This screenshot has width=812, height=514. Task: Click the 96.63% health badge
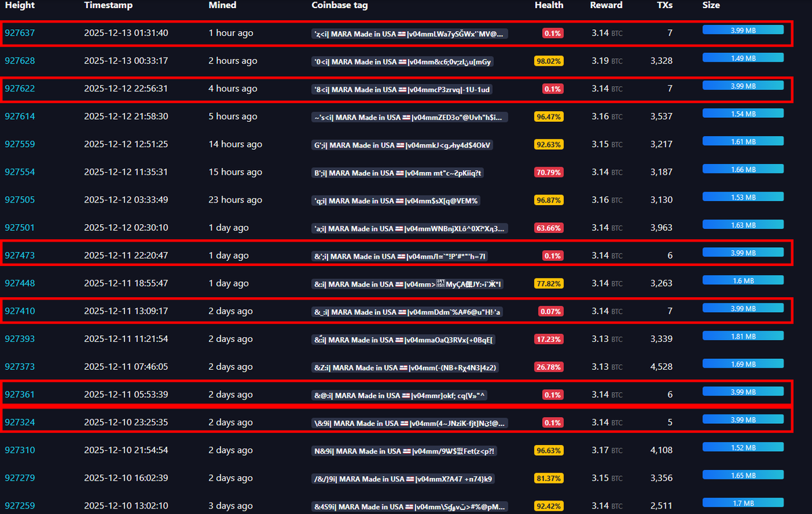pyautogui.click(x=549, y=450)
